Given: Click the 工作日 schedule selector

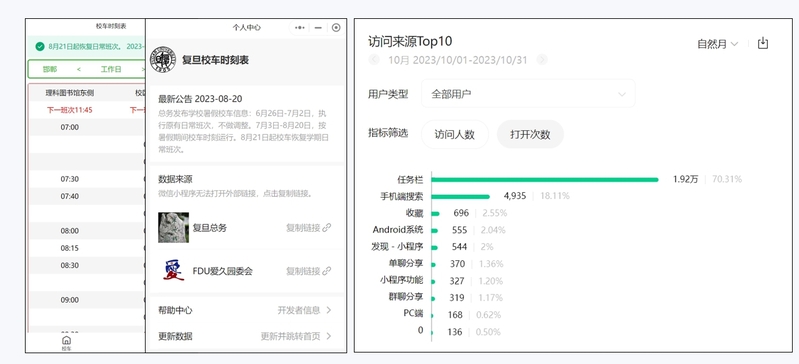Looking at the screenshot, I should pos(111,69).
